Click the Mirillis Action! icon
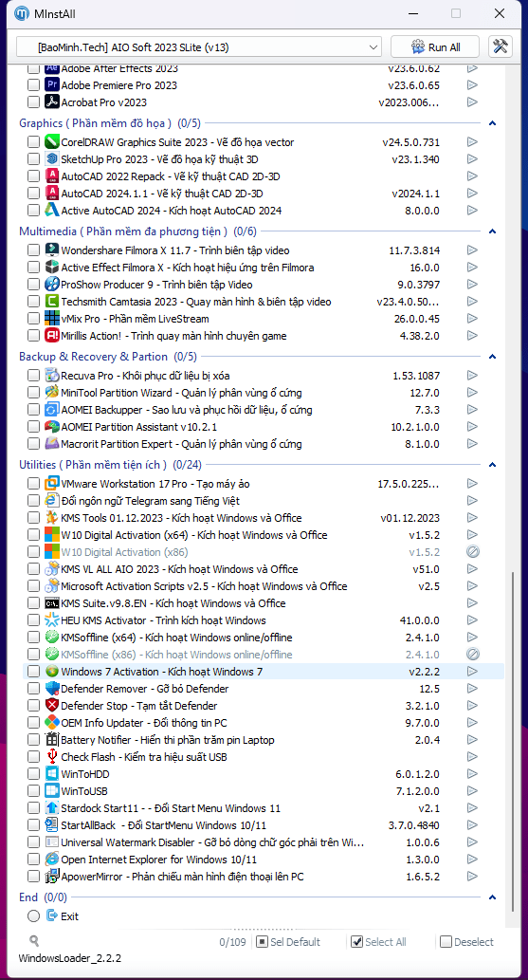Image resolution: width=528 pixels, height=980 pixels. coord(52,336)
